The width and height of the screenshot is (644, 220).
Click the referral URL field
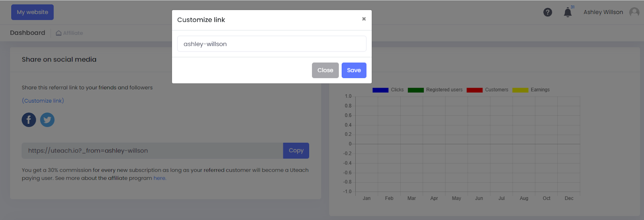[x=153, y=151]
